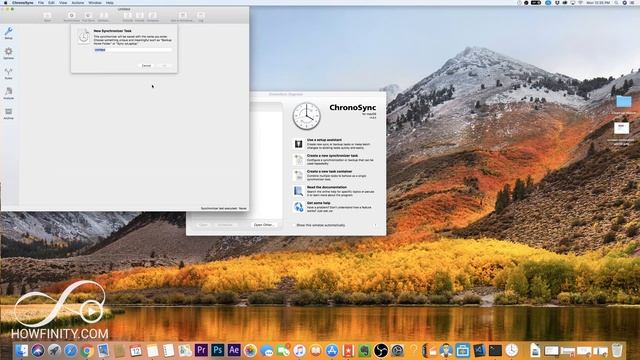Open Calendar from the Dock
640x360 pixels.
(136, 350)
